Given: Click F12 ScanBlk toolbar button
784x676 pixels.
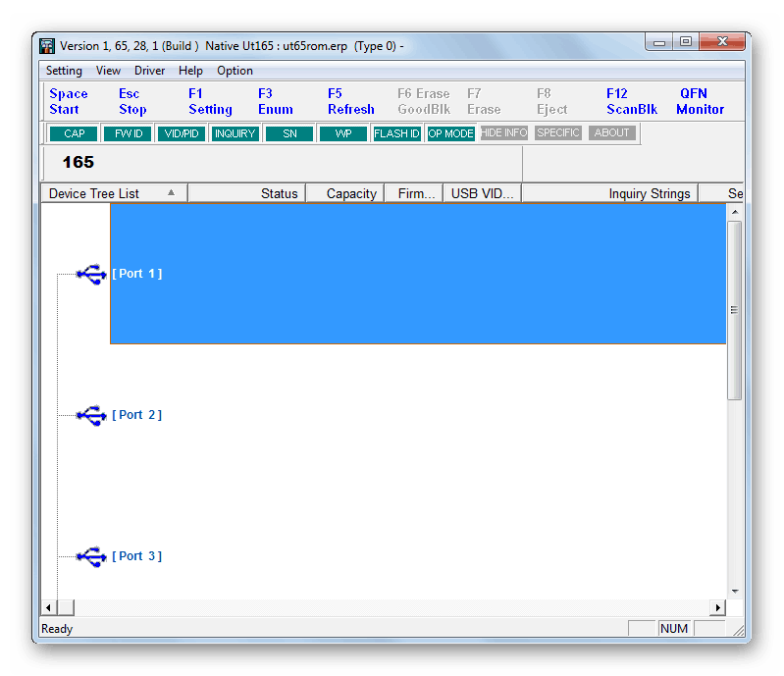Looking at the screenshot, I should pyautogui.click(x=632, y=101).
